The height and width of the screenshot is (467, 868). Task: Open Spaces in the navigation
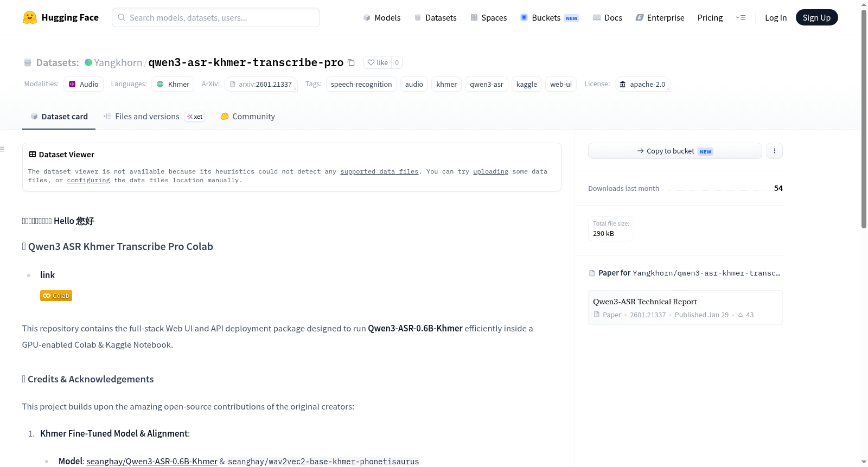[488, 17]
